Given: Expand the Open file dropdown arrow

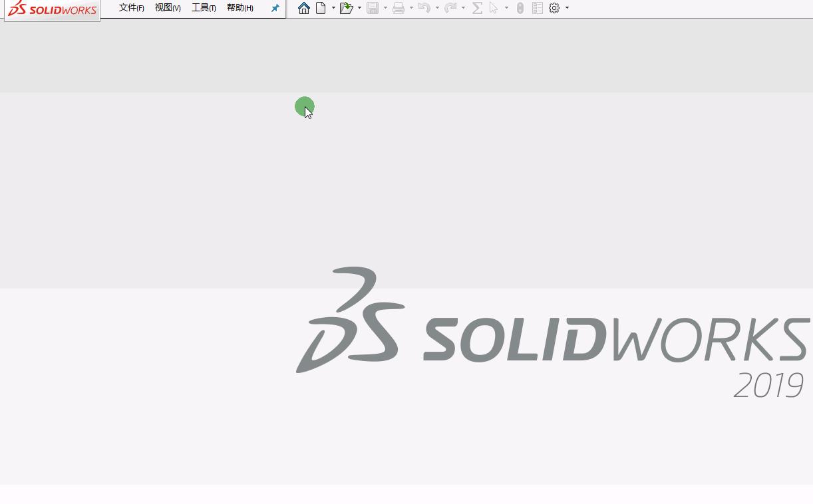Looking at the screenshot, I should tap(359, 8).
